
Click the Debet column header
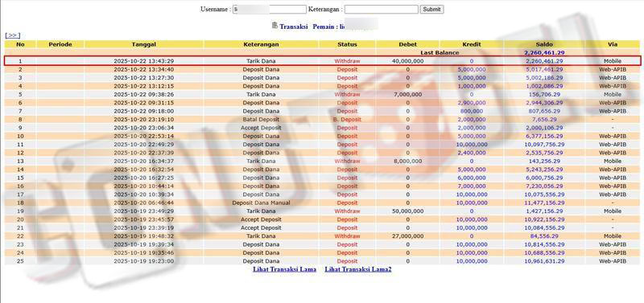pyautogui.click(x=407, y=44)
